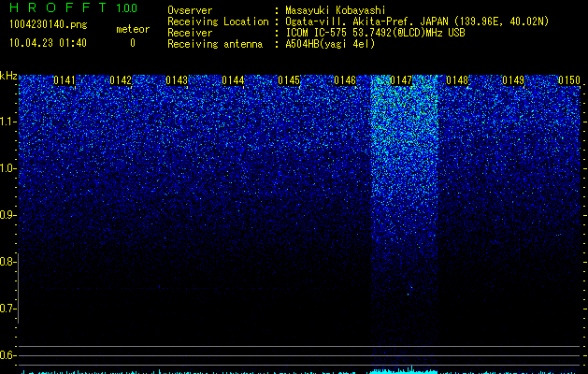Click the 0145 time marker
588x374 pixels.
[289, 80]
